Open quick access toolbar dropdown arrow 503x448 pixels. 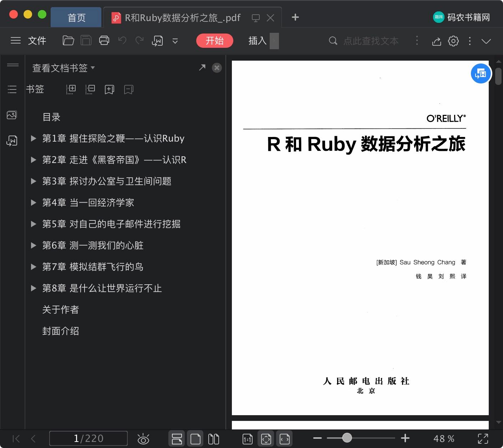pyautogui.click(x=175, y=41)
